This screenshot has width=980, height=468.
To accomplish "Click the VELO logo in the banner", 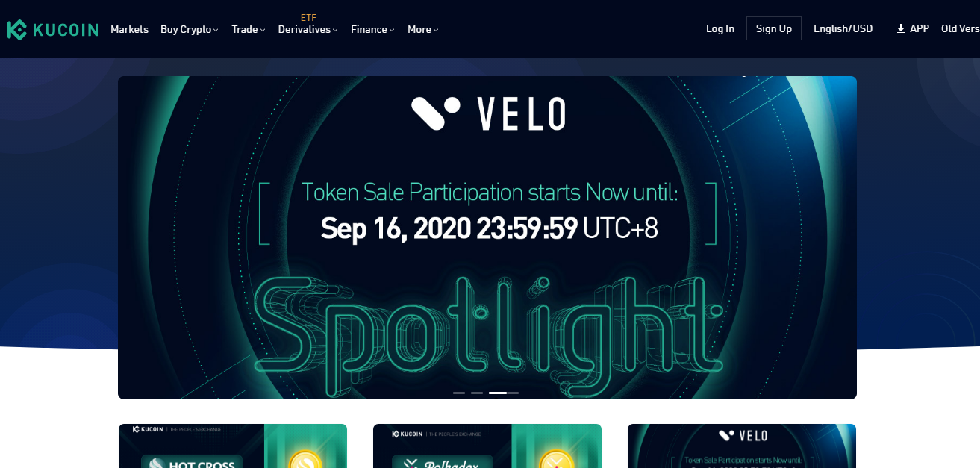I will tap(487, 113).
